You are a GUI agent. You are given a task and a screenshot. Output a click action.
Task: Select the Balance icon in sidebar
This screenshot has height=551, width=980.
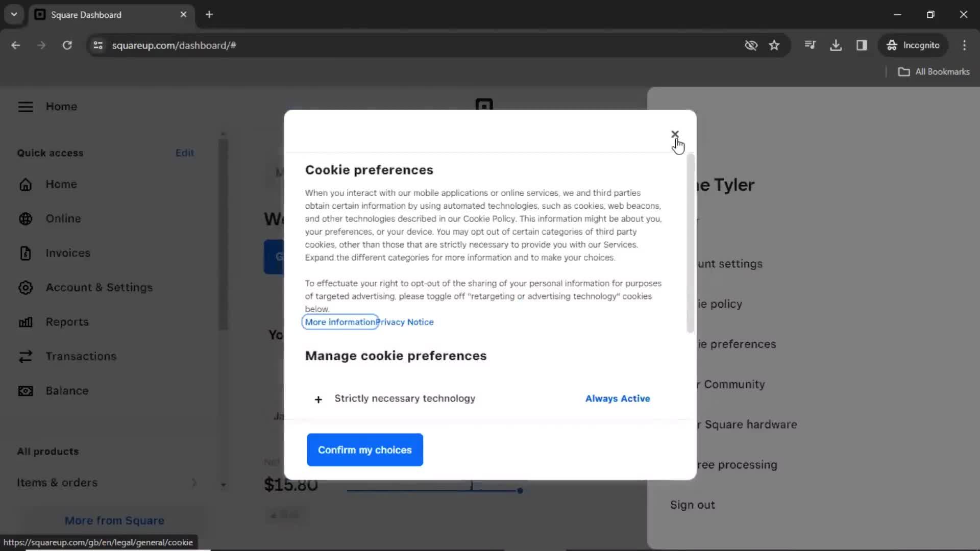[25, 390]
